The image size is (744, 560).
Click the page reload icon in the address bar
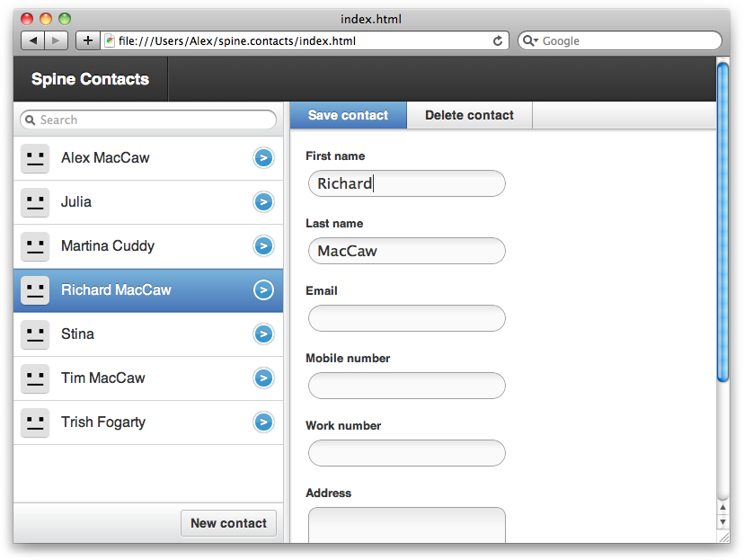pos(498,40)
